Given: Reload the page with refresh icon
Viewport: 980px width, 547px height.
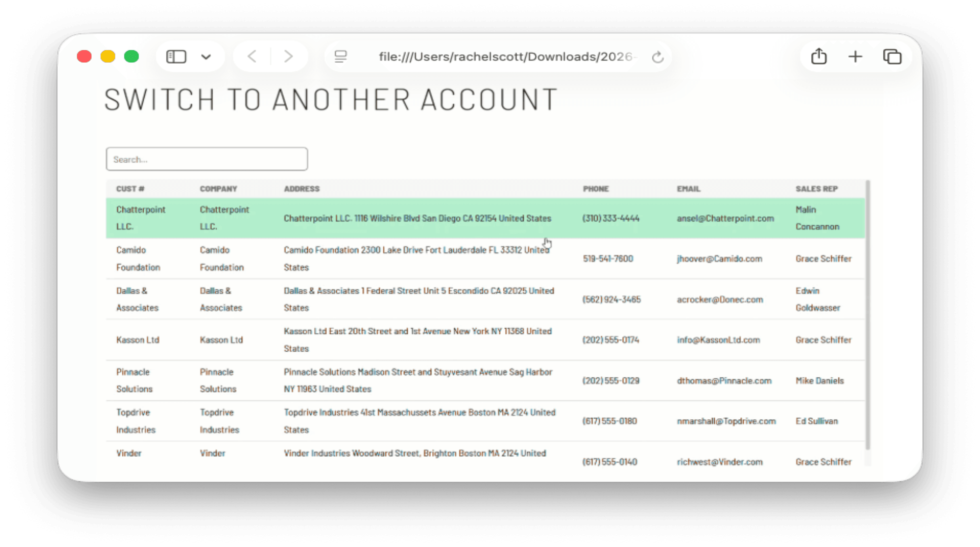Looking at the screenshot, I should coord(658,57).
